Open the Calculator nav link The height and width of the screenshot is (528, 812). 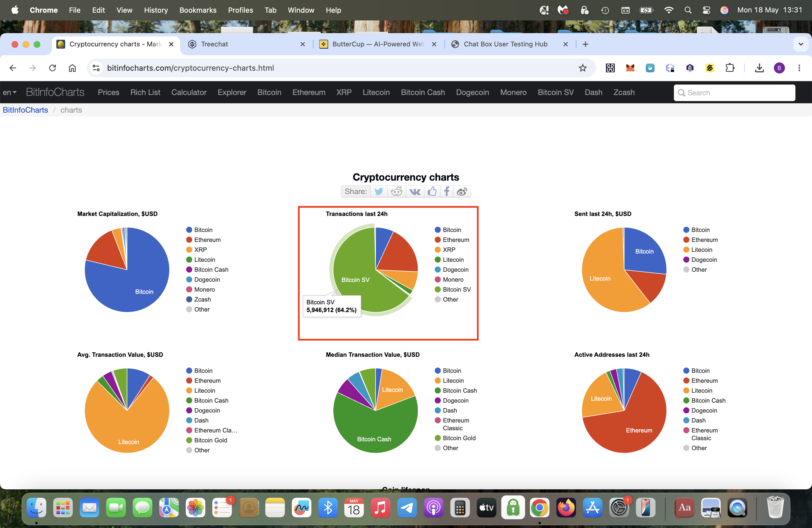[x=189, y=93]
